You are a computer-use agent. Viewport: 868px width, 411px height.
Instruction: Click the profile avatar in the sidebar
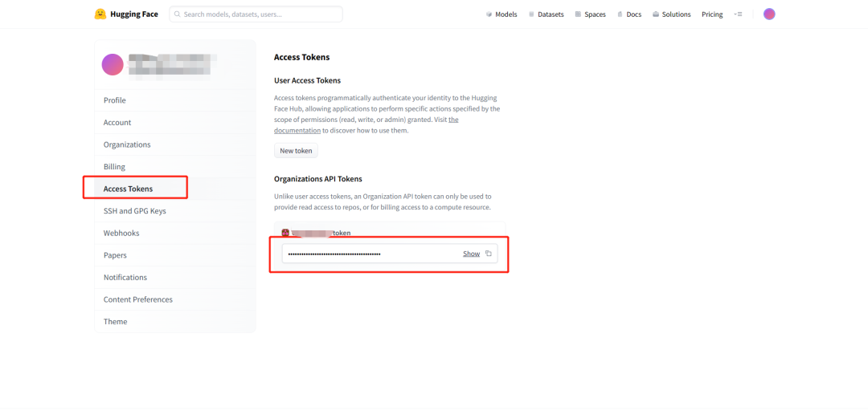113,65
